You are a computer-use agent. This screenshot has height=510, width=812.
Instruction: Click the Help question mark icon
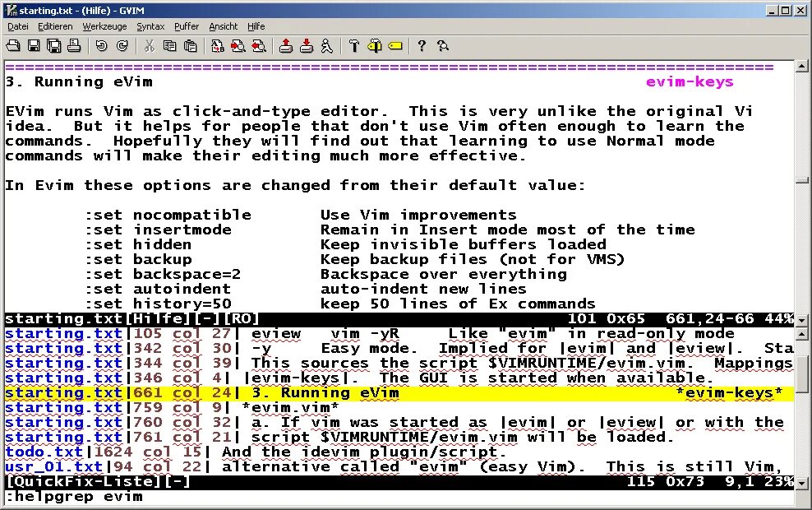tap(422, 46)
